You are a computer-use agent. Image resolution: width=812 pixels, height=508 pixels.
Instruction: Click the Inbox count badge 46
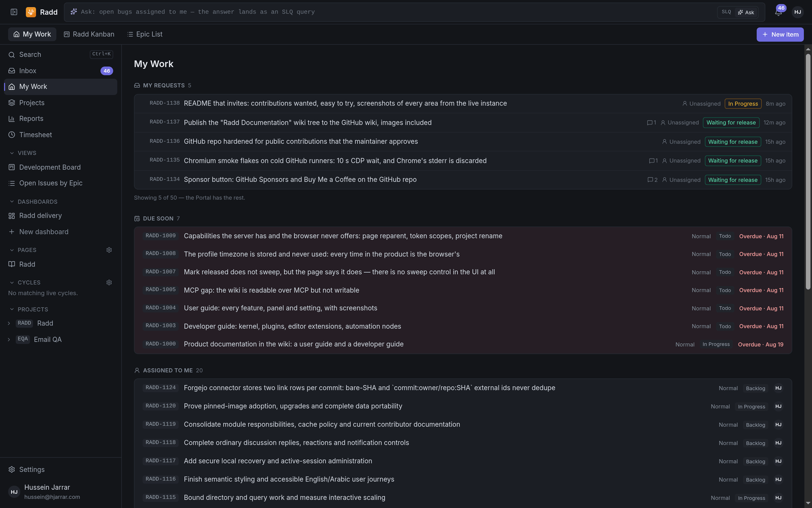click(107, 71)
